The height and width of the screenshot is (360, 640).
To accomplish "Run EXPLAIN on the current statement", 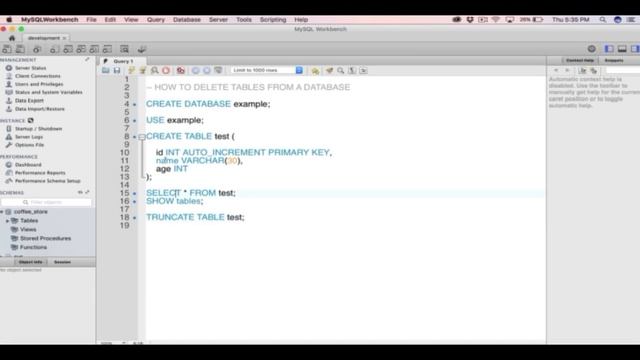I will click(x=154, y=71).
